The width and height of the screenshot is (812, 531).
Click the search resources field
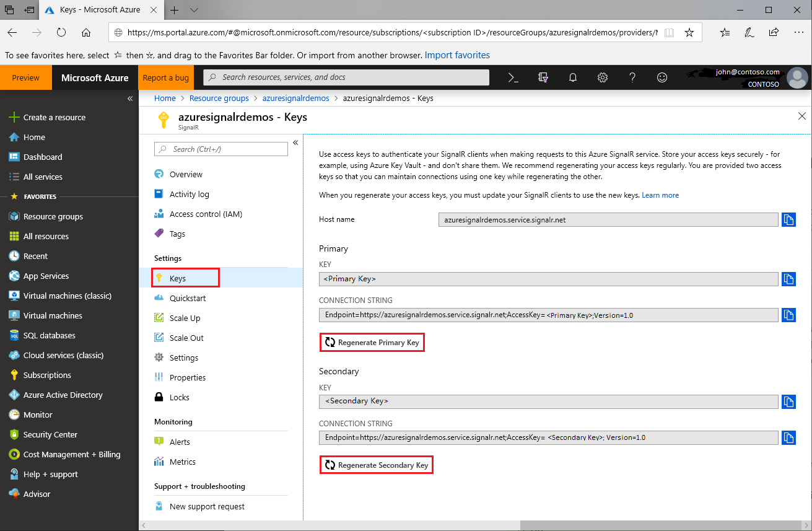click(x=347, y=77)
